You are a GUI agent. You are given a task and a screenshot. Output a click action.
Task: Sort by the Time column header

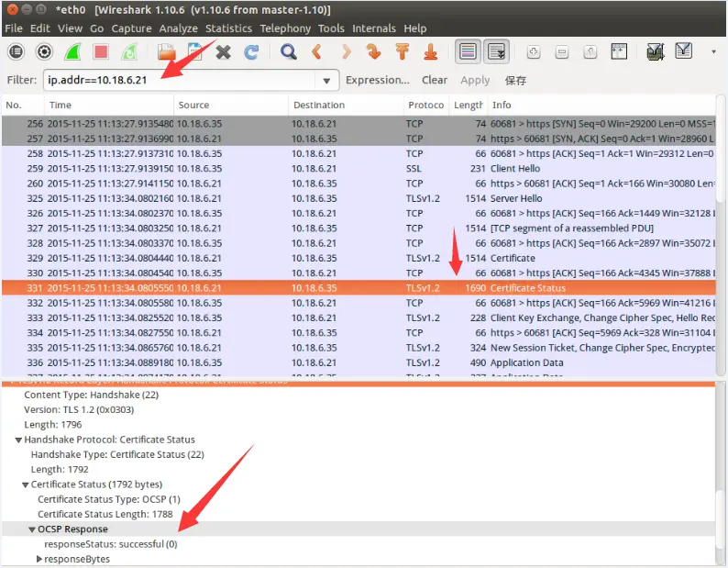click(x=109, y=105)
